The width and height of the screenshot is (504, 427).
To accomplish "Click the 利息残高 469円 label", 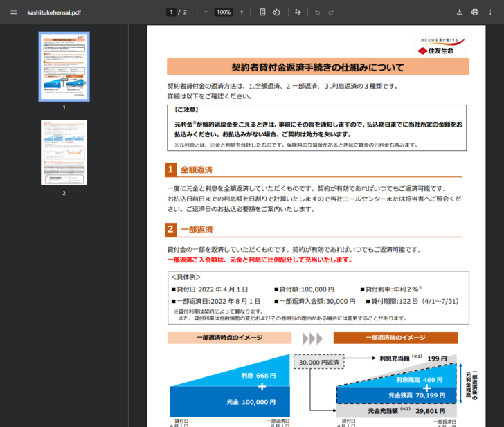I will [419, 380].
